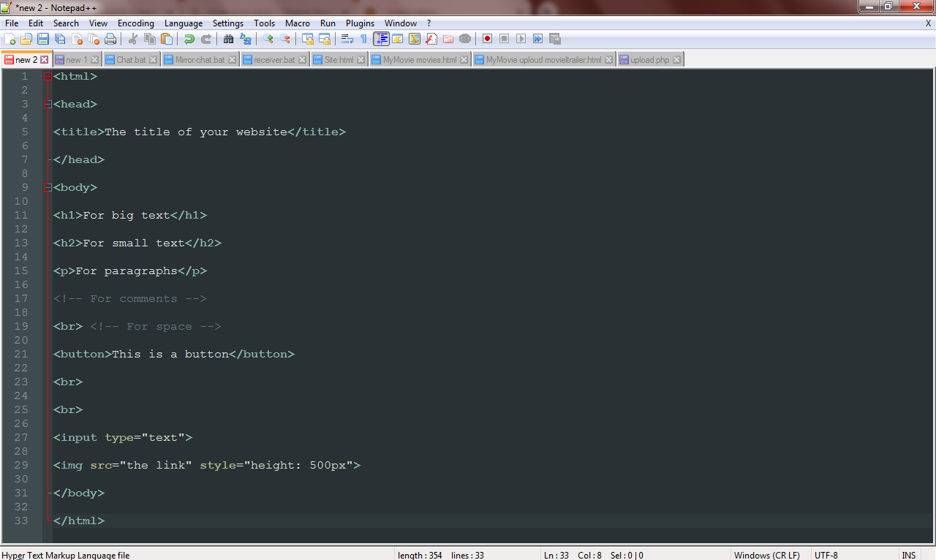Image resolution: width=936 pixels, height=560 pixels.
Task: Start macro recording with the red record icon
Action: click(486, 38)
